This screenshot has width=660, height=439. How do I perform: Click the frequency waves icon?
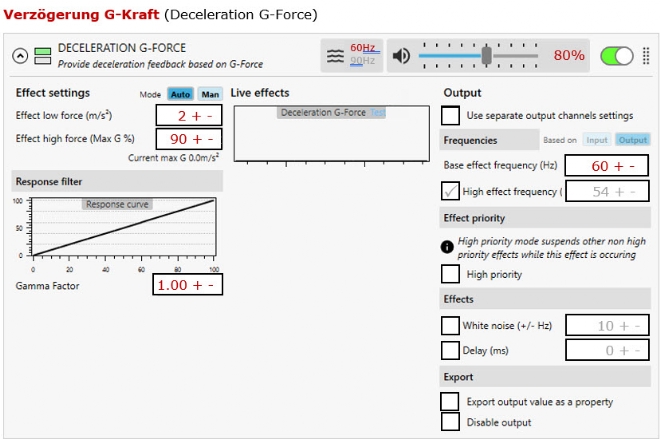335,56
